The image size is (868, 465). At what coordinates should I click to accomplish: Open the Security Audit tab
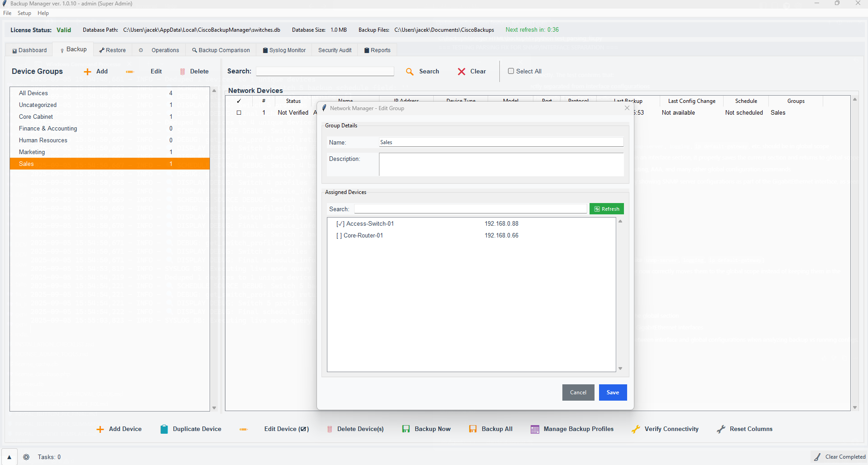[x=335, y=50]
